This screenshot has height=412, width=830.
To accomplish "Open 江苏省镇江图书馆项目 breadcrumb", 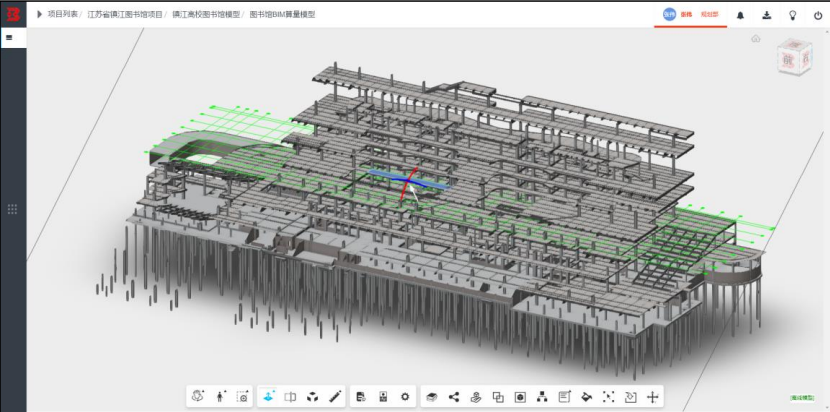I will tap(125, 14).
